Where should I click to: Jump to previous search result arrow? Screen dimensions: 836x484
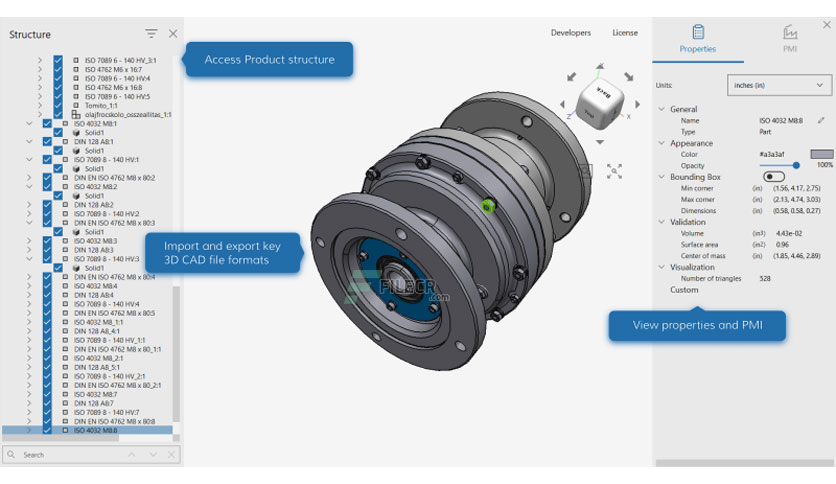[x=131, y=455]
